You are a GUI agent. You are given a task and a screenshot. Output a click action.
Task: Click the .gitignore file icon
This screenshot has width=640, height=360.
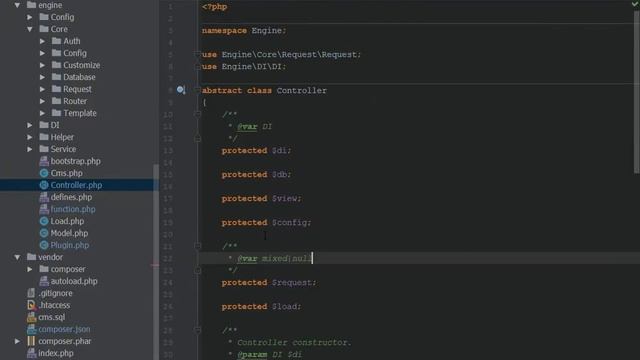pos(31,293)
